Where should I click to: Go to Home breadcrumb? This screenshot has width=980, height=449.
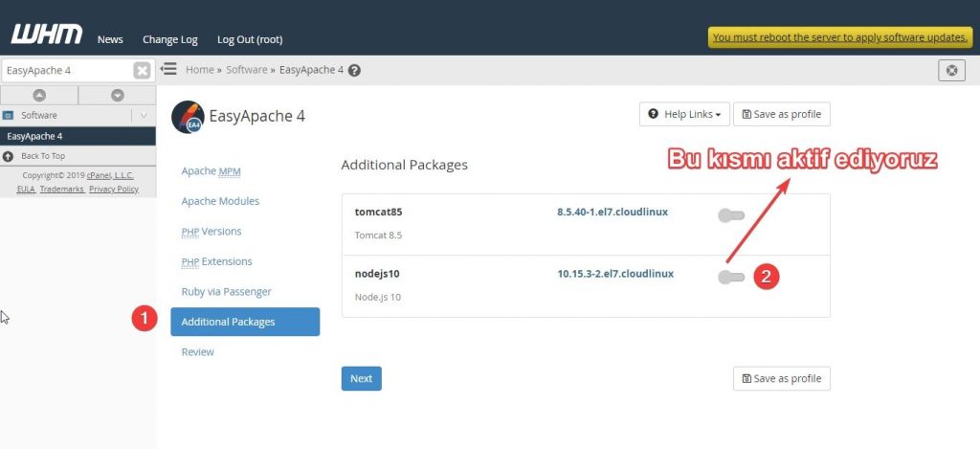199,70
